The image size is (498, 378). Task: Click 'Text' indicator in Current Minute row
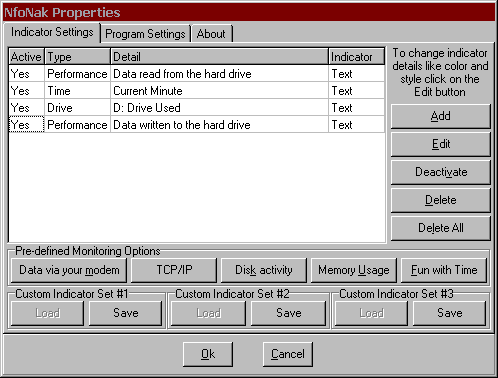tap(356, 91)
